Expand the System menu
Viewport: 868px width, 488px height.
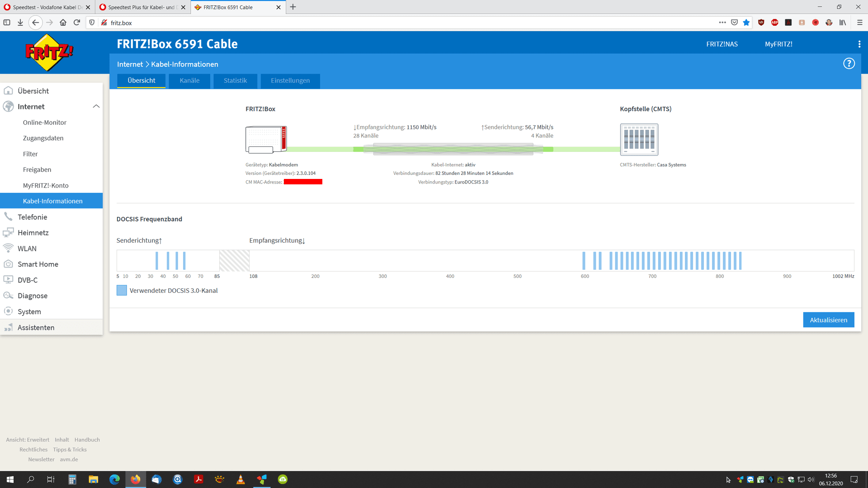pyautogui.click(x=51, y=312)
